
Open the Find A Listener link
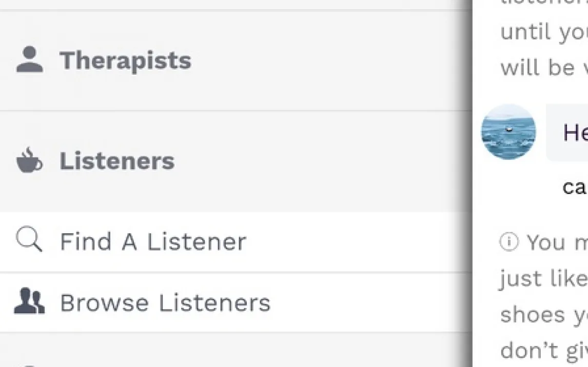153,241
